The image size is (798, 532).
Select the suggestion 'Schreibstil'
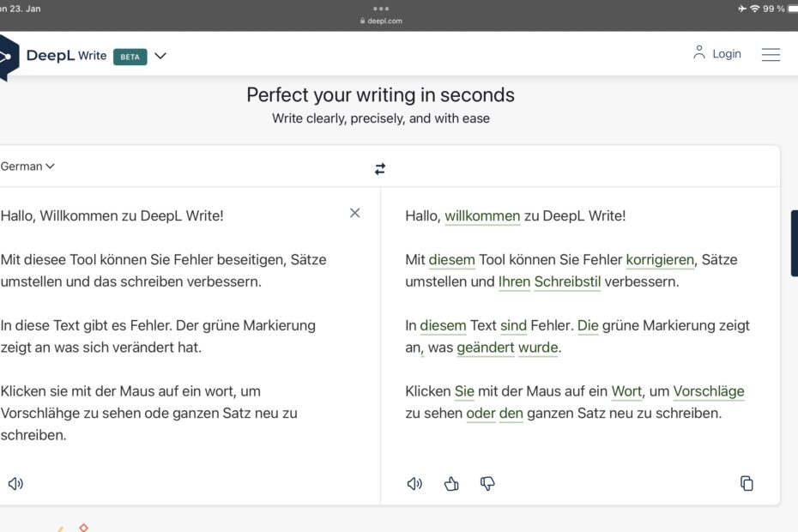(x=567, y=281)
